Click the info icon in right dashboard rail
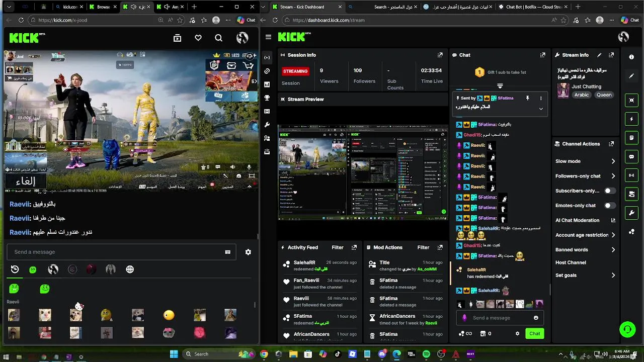Image resolution: width=644 pixels, height=362 pixels. [x=631, y=57]
